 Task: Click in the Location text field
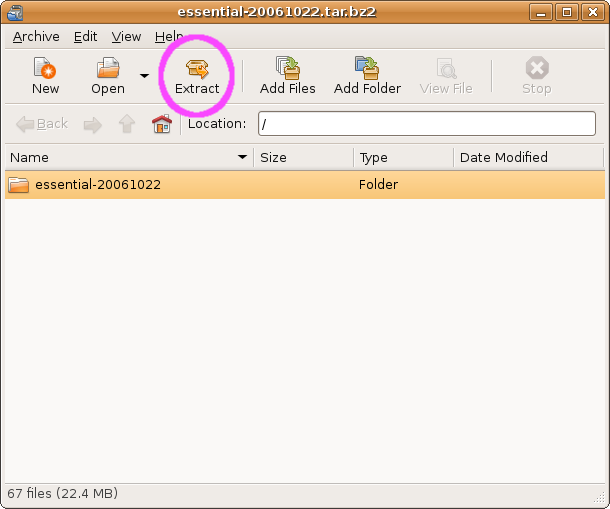pos(427,124)
